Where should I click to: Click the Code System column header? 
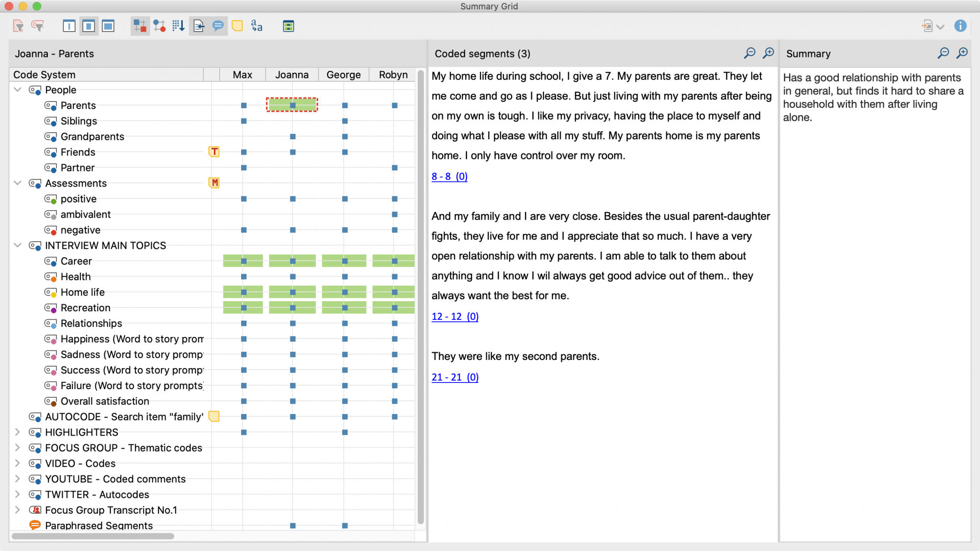coord(44,74)
